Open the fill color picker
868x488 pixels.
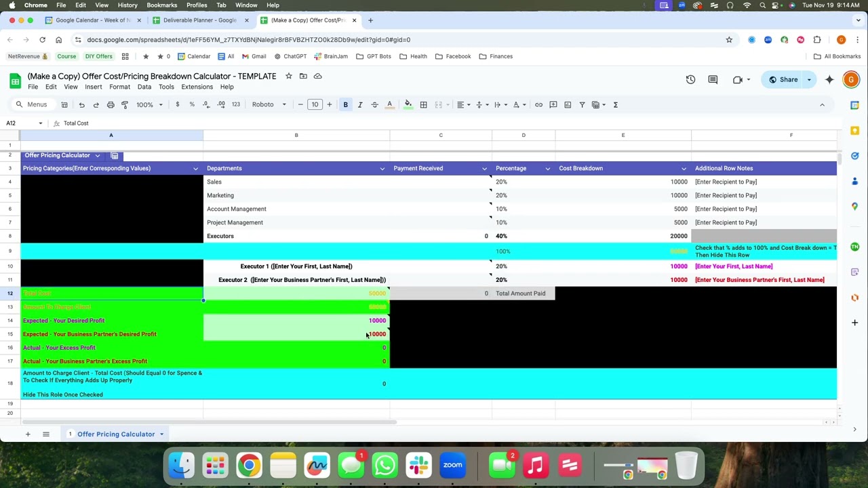pyautogui.click(x=408, y=104)
